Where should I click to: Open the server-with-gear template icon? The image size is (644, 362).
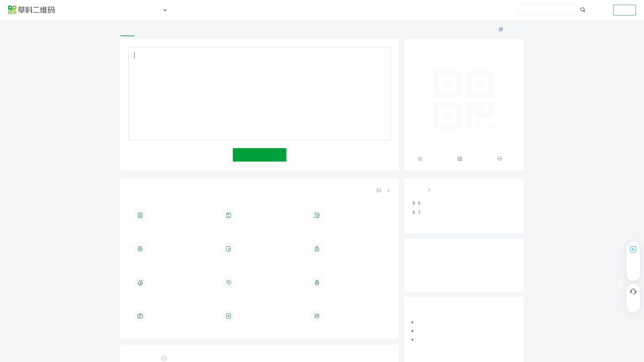point(317,316)
